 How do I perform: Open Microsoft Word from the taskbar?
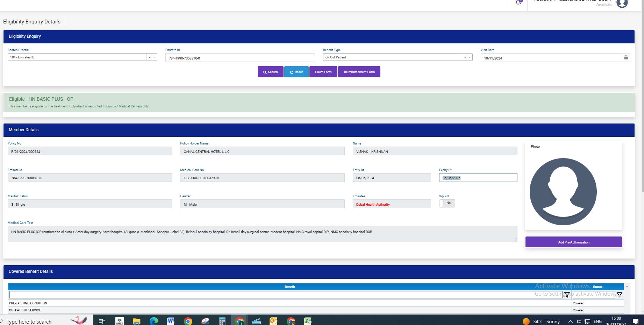point(171,321)
